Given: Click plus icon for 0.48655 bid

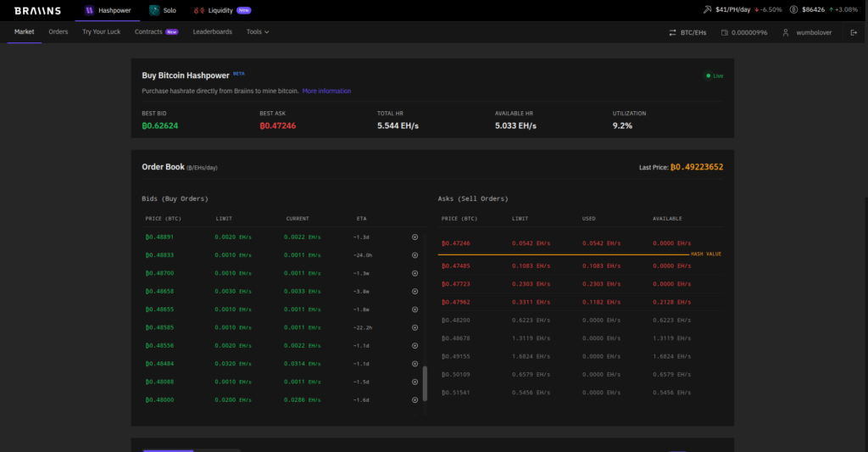Looking at the screenshot, I should click(415, 310).
